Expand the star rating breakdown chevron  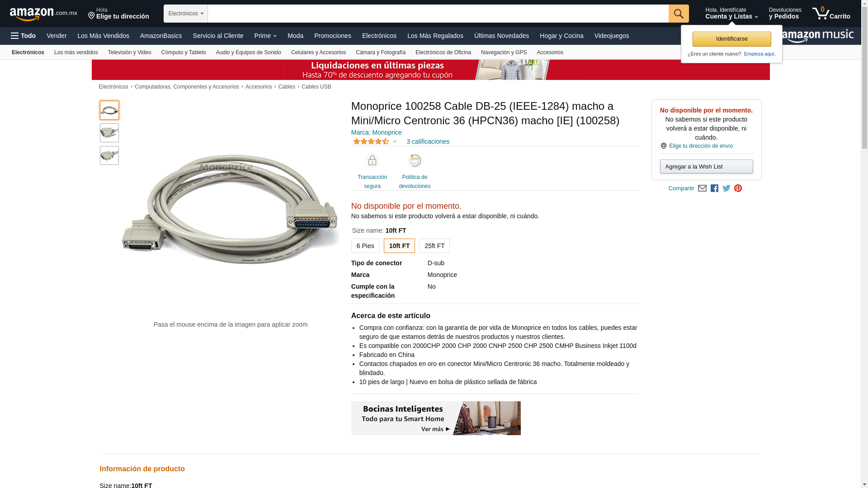(395, 142)
